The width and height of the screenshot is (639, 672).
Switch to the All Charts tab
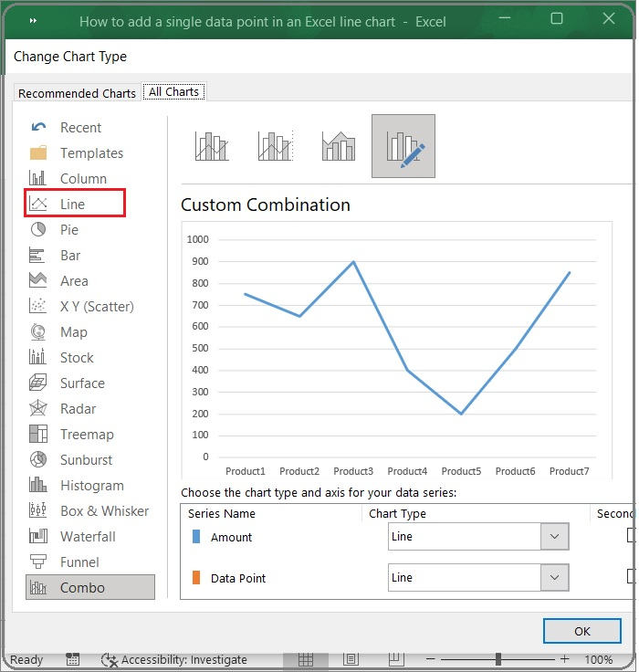coord(173,91)
